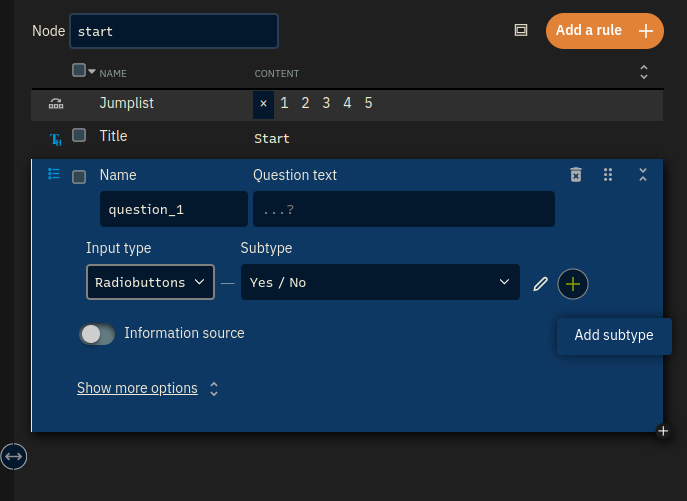Click the Add a rule button
The width and height of the screenshot is (687, 501).
[605, 31]
